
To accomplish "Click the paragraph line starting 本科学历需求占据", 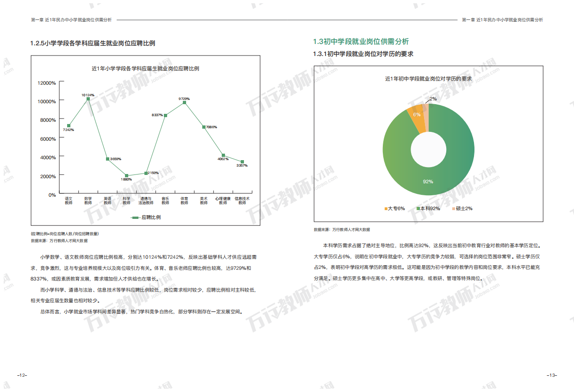I will [432, 245].
